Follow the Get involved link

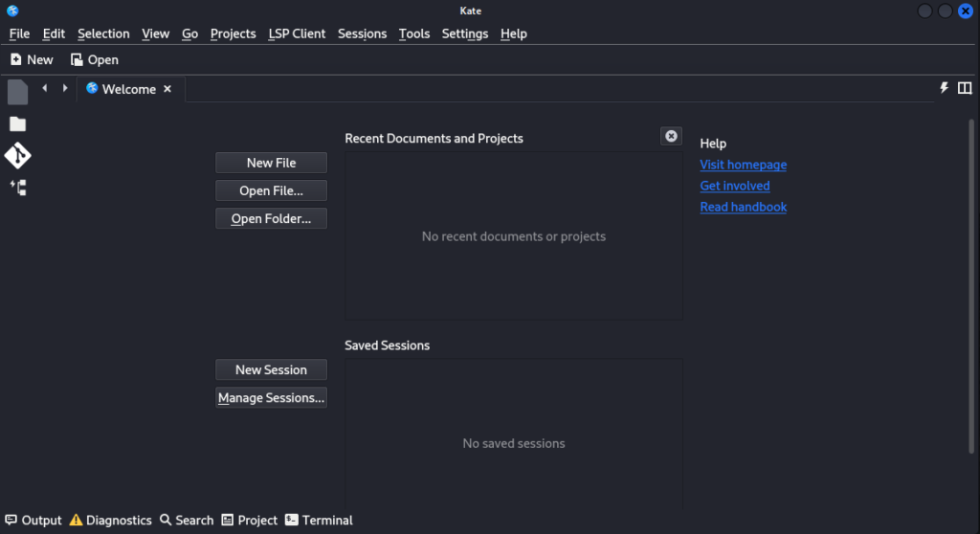coord(735,186)
